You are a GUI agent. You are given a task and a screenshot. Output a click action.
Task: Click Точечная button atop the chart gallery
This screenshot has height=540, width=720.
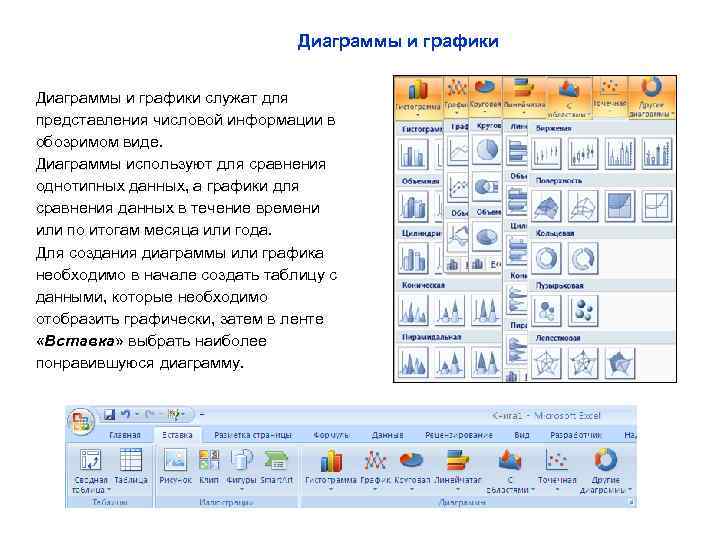(609, 96)
